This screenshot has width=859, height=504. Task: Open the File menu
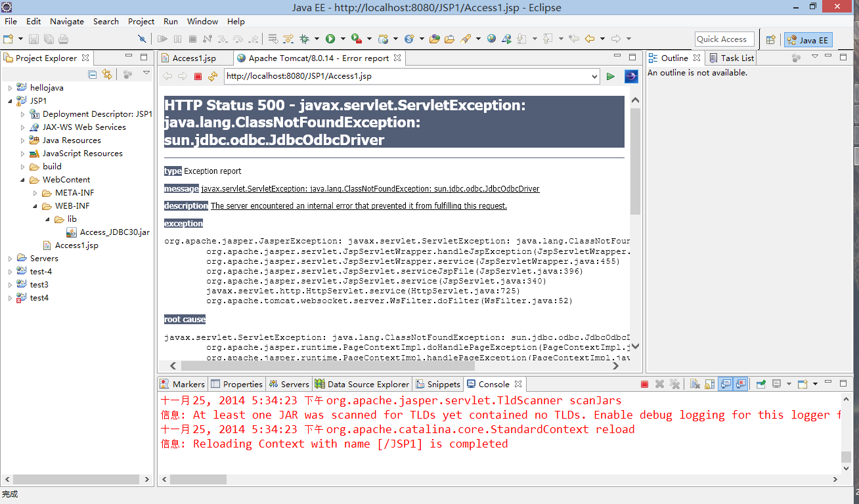click(11, 21)
